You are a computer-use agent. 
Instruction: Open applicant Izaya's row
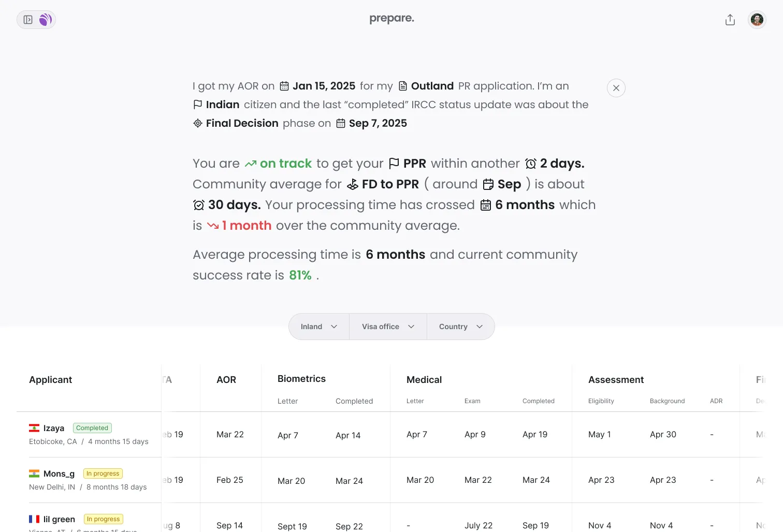click(x=54, y=428)
